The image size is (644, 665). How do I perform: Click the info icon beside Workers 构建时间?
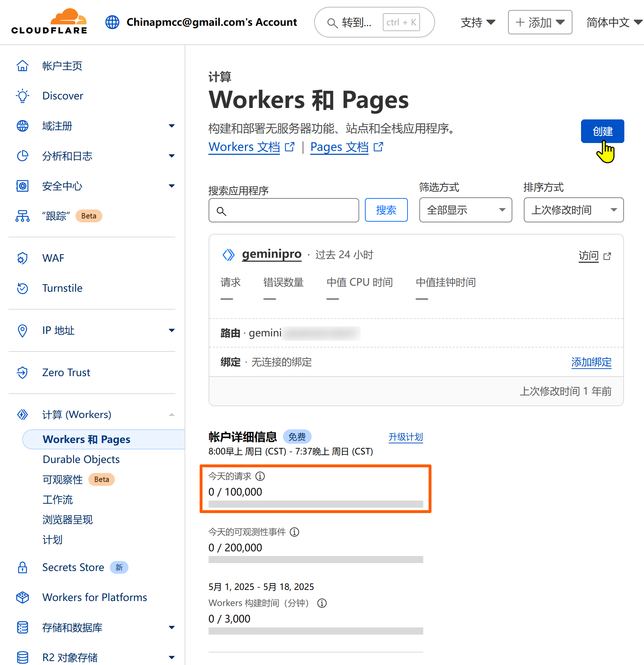[322, 603]
